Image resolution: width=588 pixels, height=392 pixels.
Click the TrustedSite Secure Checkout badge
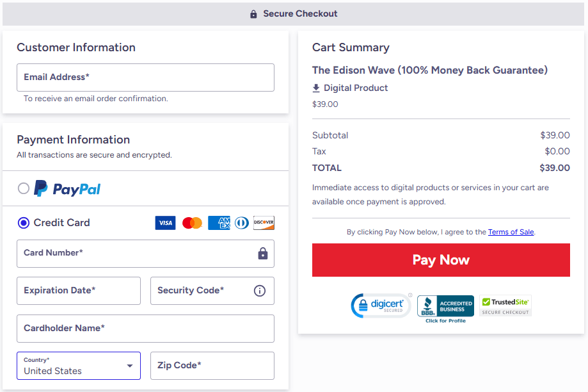tap(505, 306)
